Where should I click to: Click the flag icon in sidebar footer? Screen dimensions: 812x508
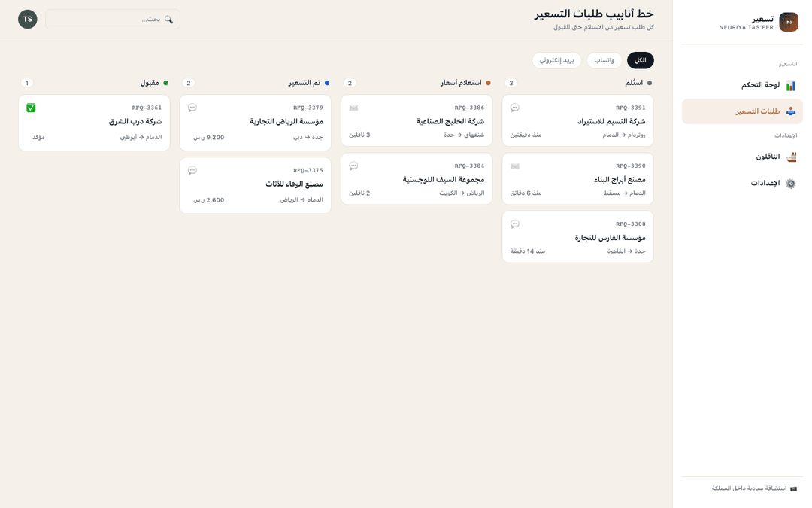pos(793,489)
